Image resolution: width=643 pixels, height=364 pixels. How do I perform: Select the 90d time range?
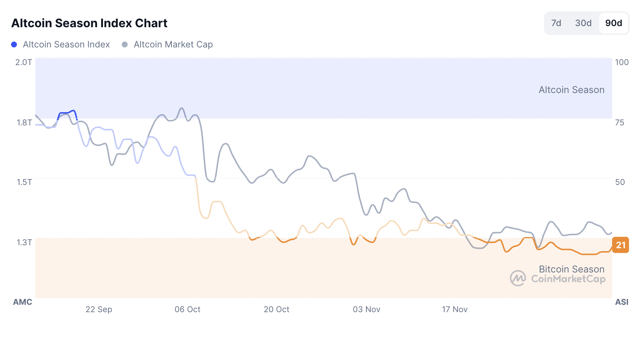click(x=614, y=23)
